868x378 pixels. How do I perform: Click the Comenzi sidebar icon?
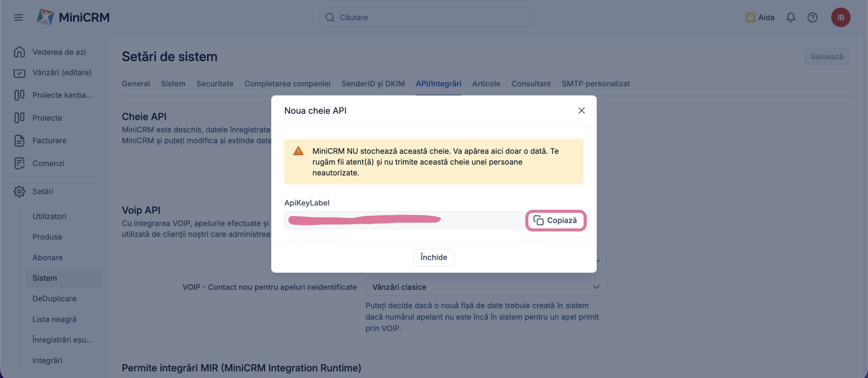click(x=19, y=163)
